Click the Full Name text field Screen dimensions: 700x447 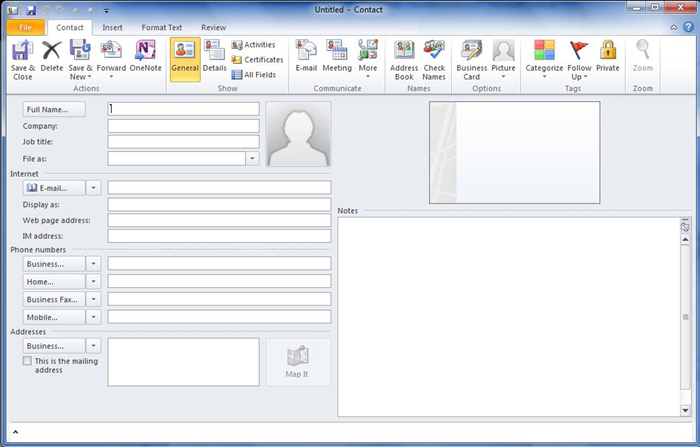pos(183,109)
